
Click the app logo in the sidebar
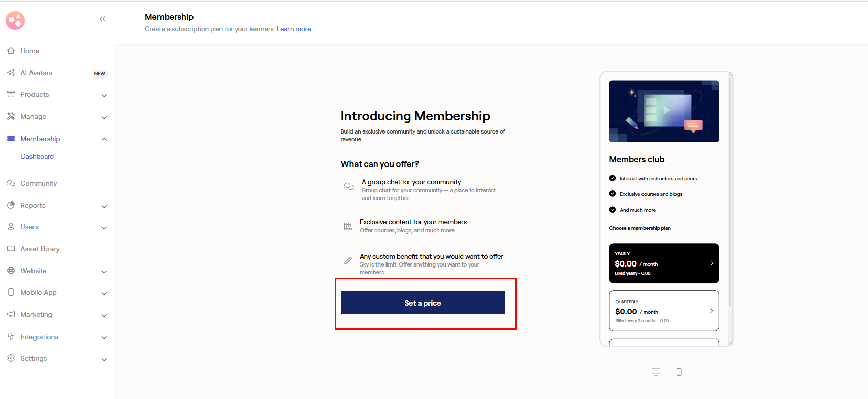coord(15,21)
